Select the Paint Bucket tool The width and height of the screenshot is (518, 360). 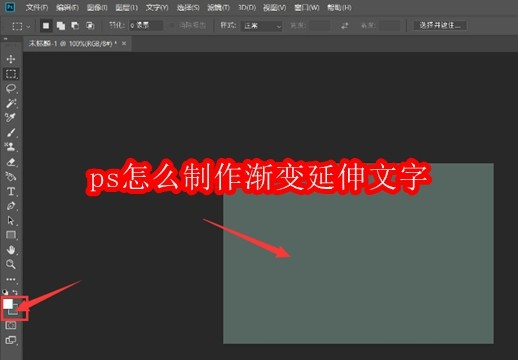click(x=11, y=176)
